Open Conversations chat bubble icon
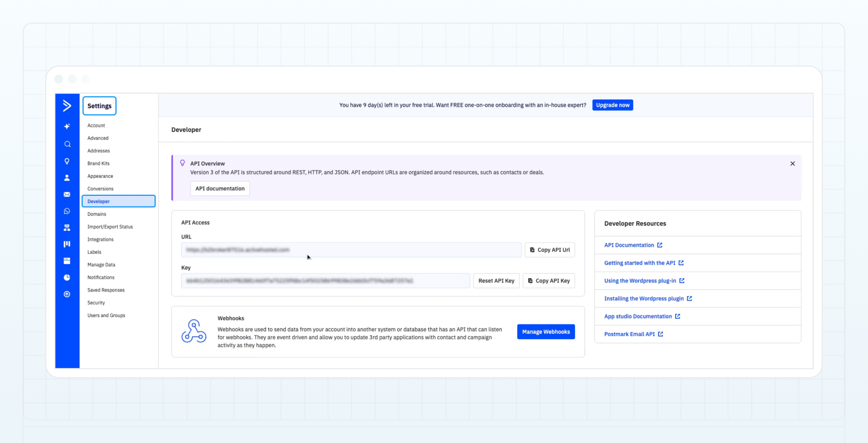Image resolution: width=868 pixels, height=443 pixels. tap(67, 211)
